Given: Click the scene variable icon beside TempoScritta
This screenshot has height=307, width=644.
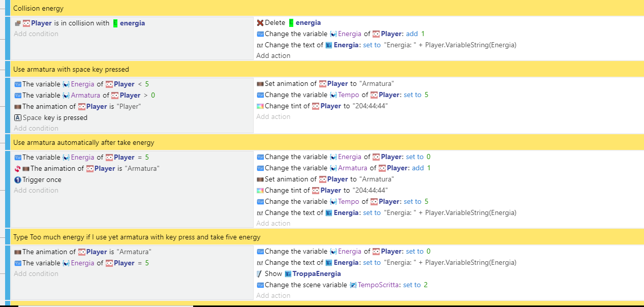Looking at the screenshot, I should pos(353,285).
